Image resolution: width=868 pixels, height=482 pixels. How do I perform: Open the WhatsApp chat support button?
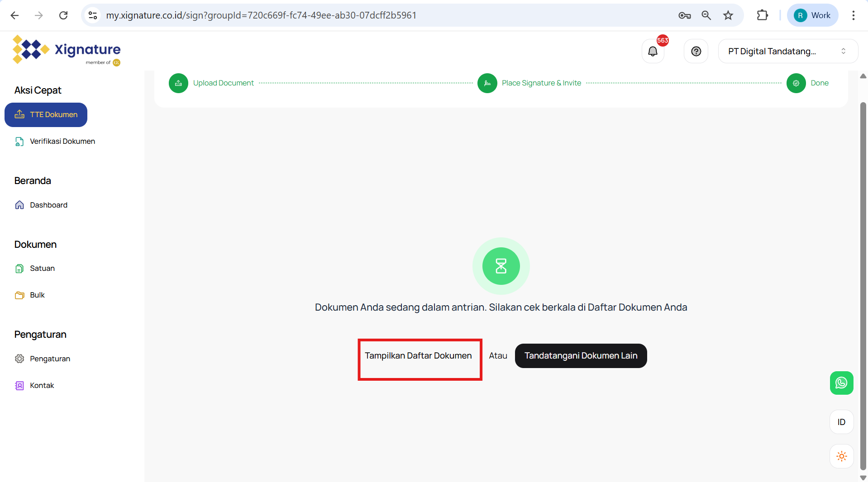tap(841, 383)
